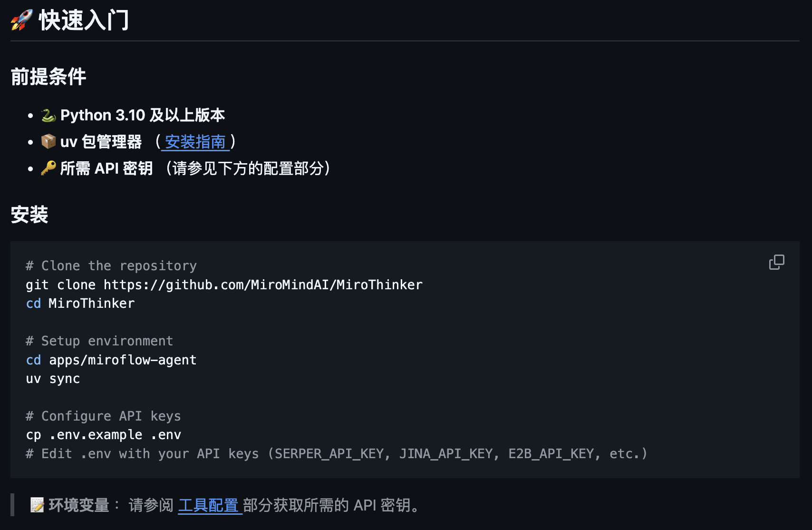Click the memo emoji in the 环境变量 note
The width and height of the screenshot is (812, 530).
coord(38,506)
